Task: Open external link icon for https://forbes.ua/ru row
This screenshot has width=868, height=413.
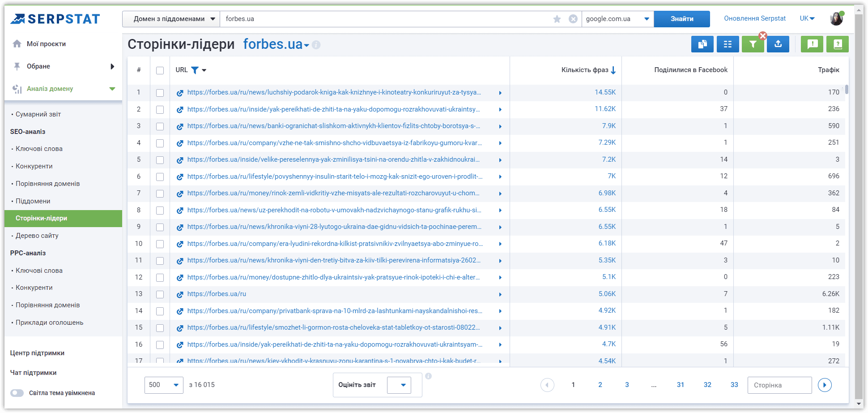Action: [x=180, y=294]
